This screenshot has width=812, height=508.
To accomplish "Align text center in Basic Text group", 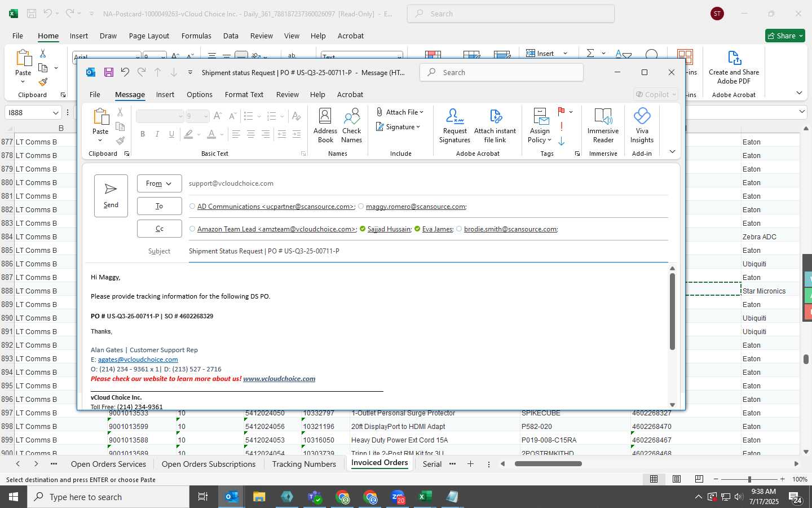I will [x=251, y=134].
